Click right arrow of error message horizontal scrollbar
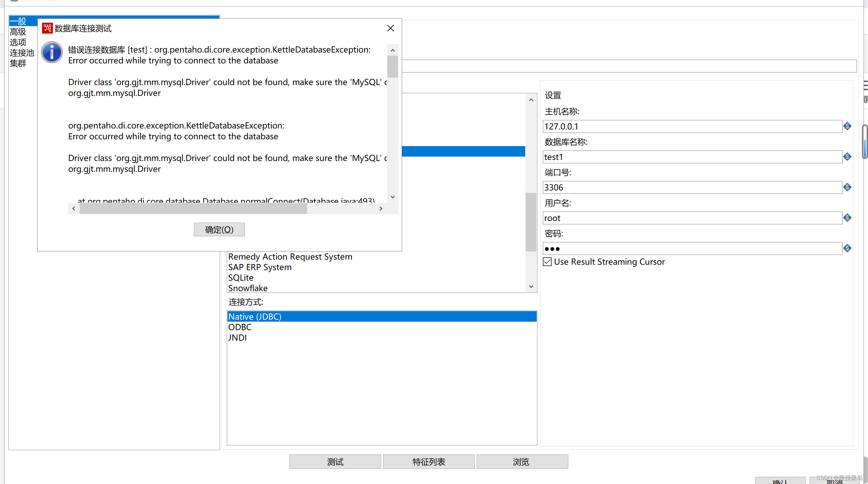 381,208
